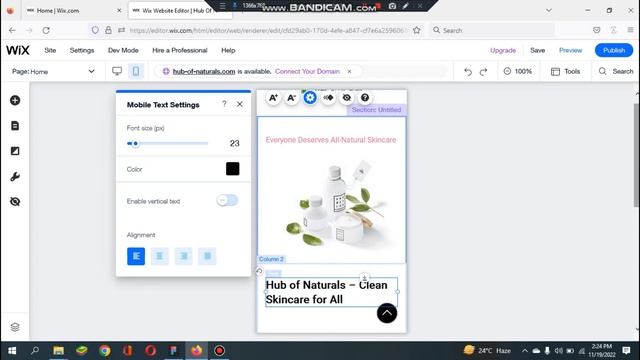Click the Preview button
This screenshot has height=360, width=640.
571,50
